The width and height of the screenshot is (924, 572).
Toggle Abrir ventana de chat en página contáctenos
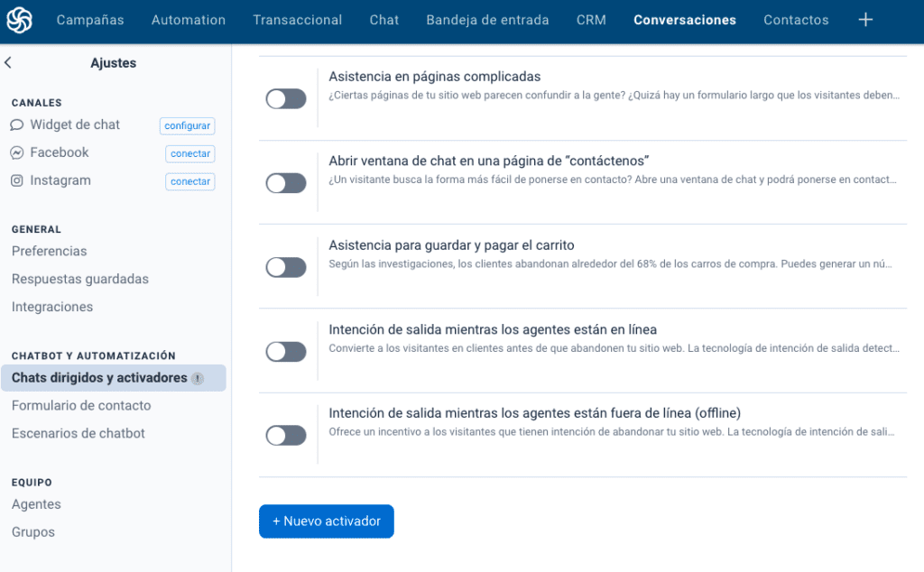286,183
